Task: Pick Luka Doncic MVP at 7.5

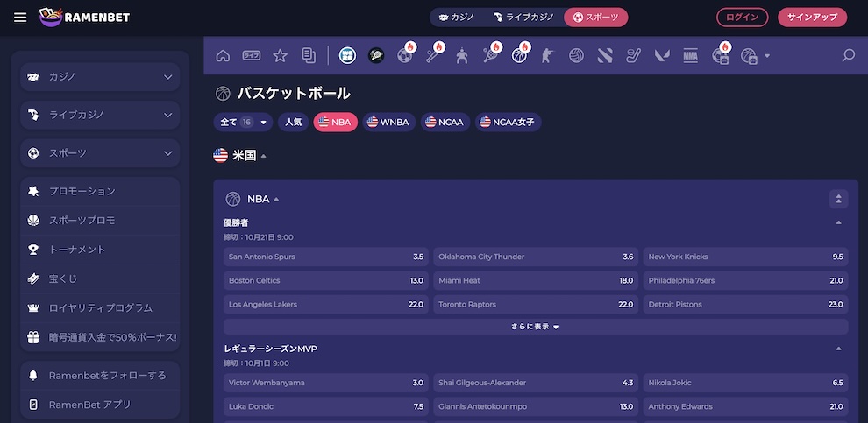Action: pos(326,407)
